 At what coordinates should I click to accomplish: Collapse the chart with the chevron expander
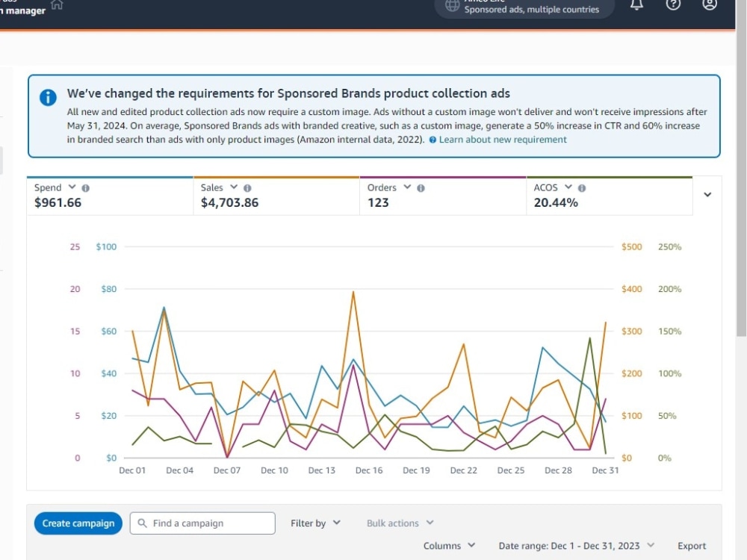707,194
